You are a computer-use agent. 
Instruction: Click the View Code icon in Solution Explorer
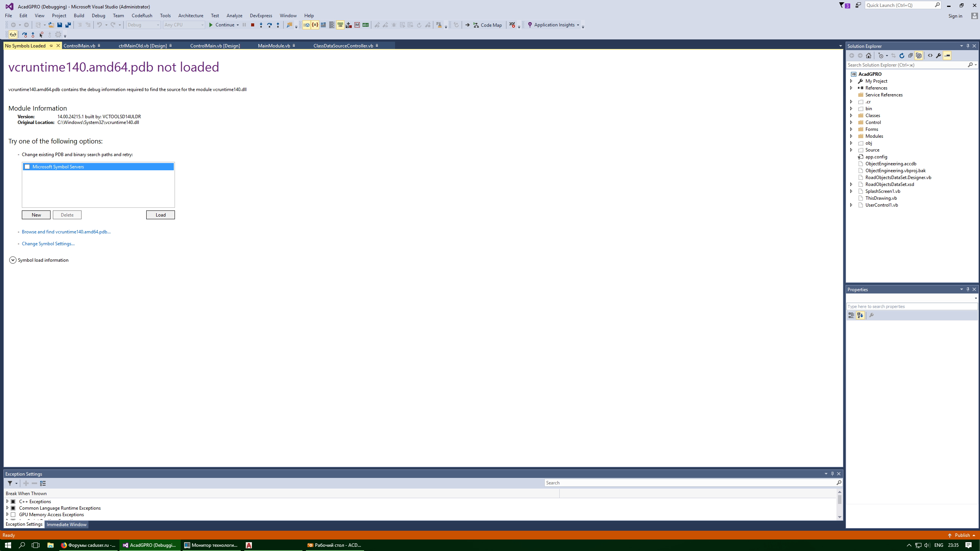click(930, 55)
